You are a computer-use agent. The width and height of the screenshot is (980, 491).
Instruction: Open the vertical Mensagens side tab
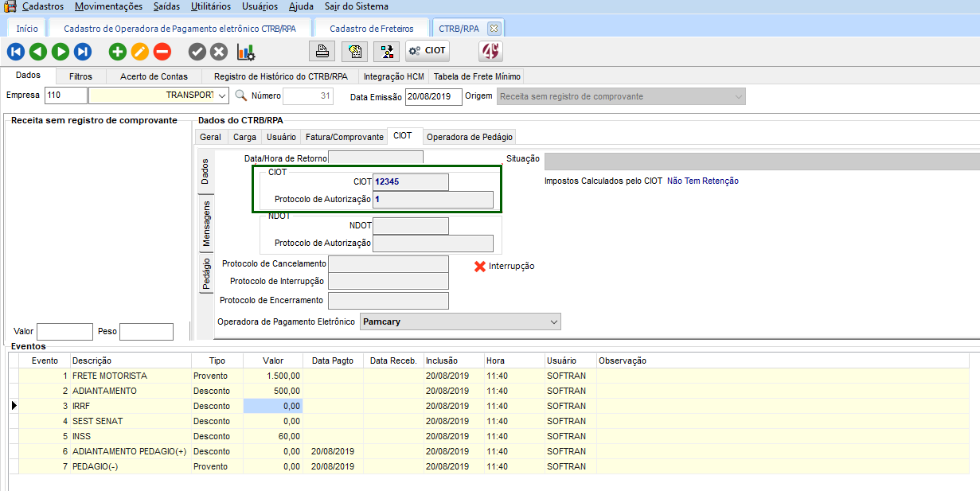coord(206,224)
